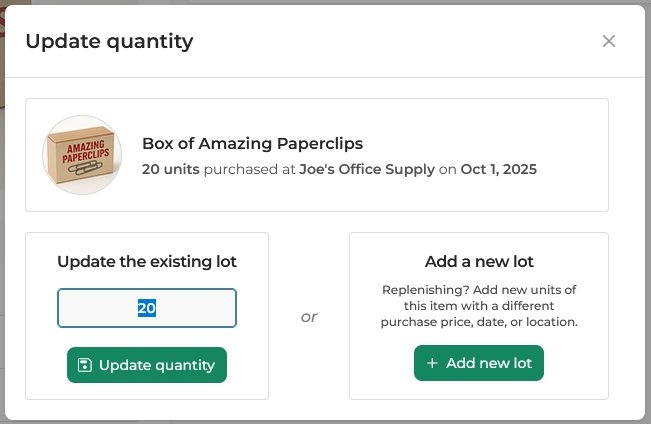Image resolution: width=651 pixels, height=424 pixels.
Task: Click the "Replenishing?" description paragraph
Action: coord(479,306)
